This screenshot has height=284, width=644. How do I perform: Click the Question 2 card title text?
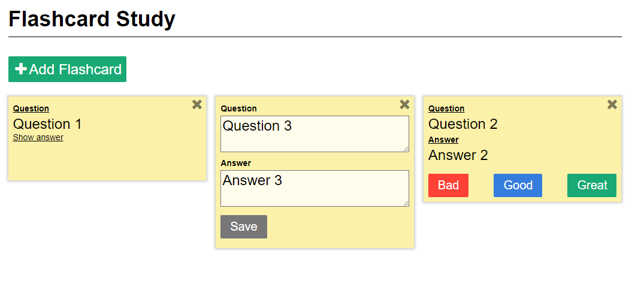[463, 124]
